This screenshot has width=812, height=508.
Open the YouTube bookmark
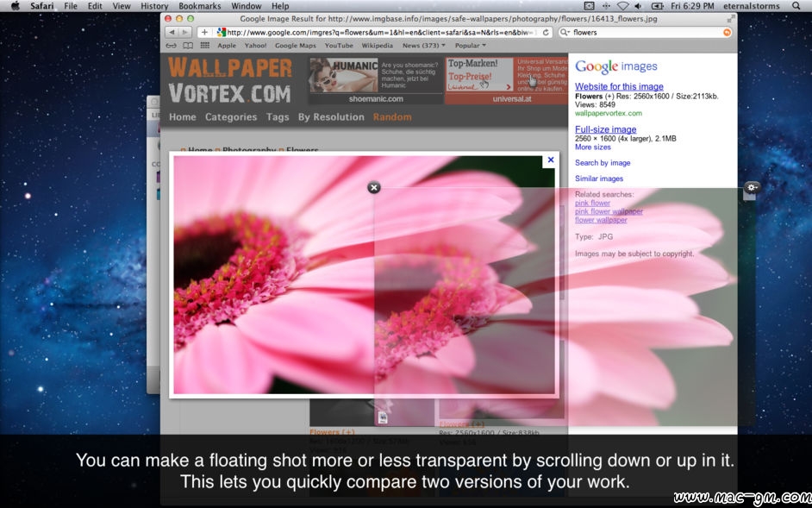[x=339, y=46]
